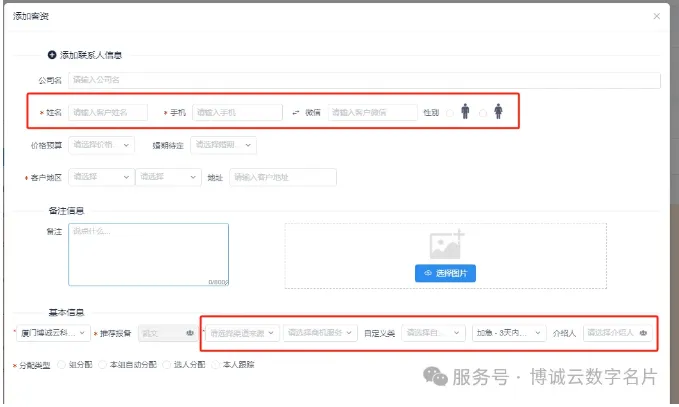The image size is (679, 407).
Task: Open the 价格预算 dropdown
Action: coord(101,145)
